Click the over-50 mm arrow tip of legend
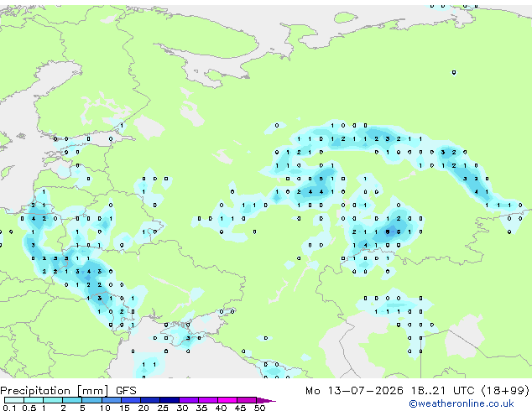Image resolution: width=532 pixels, height=411 pixels. pos(266,400)
